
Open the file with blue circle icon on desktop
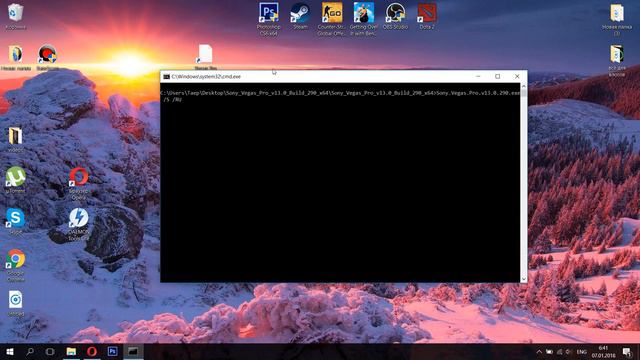click(16, 303)
